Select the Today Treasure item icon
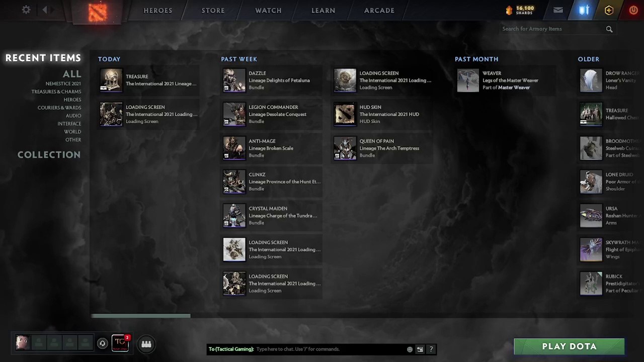Image resolution: width=644 pixels, height=362 pixels. (x=111, y=80)
